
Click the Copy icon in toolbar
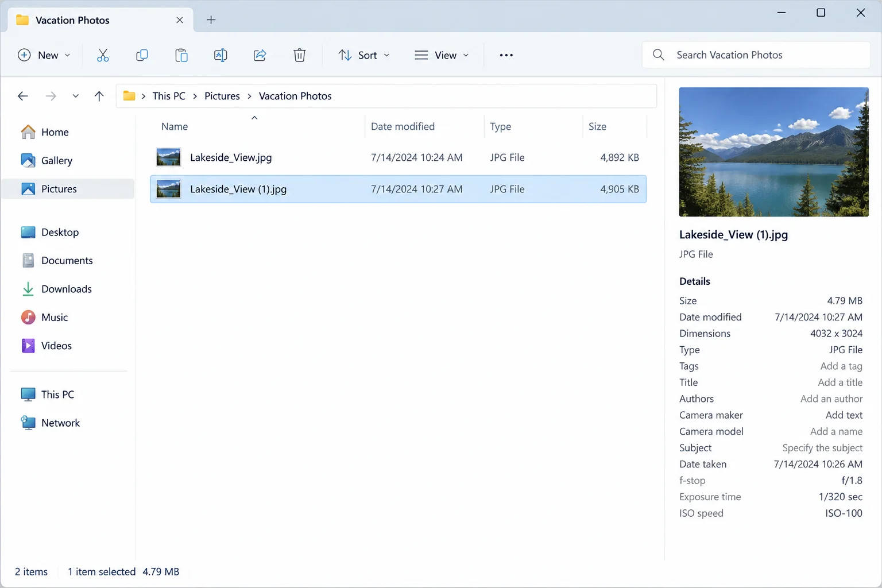point(142,55)
